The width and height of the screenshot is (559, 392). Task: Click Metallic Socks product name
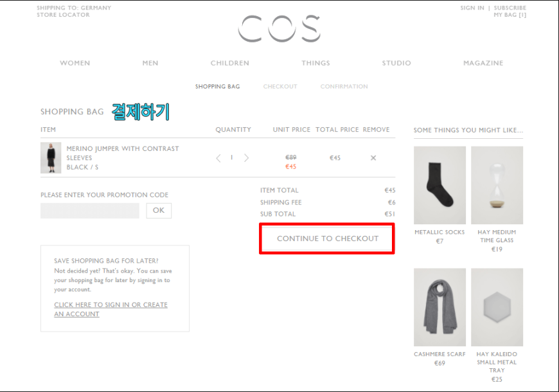click(x=439, y=232)
